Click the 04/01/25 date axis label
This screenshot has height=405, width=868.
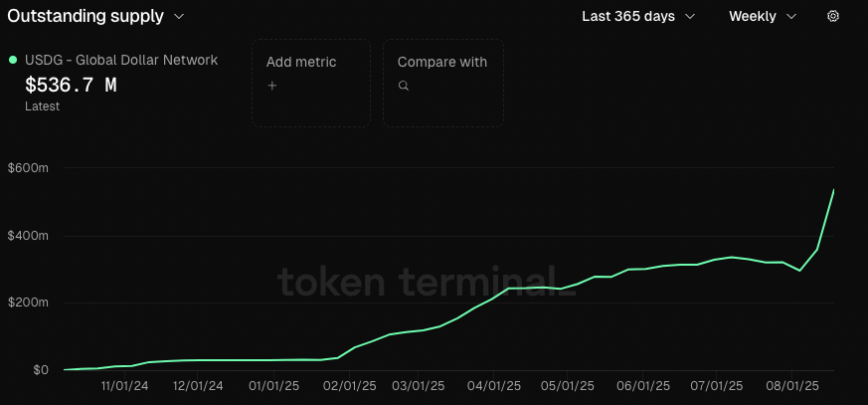pos(493,385)
